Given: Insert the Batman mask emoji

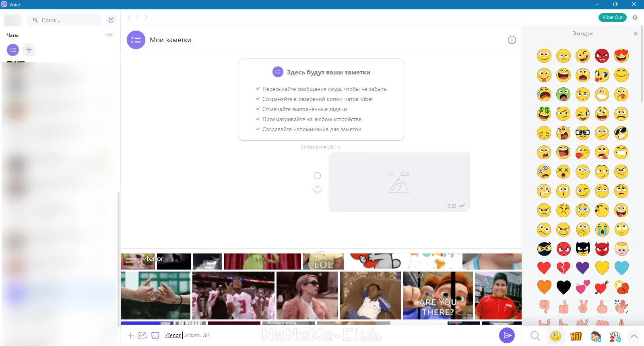Looking at the screenshot, I should click(x=583, y=249).
